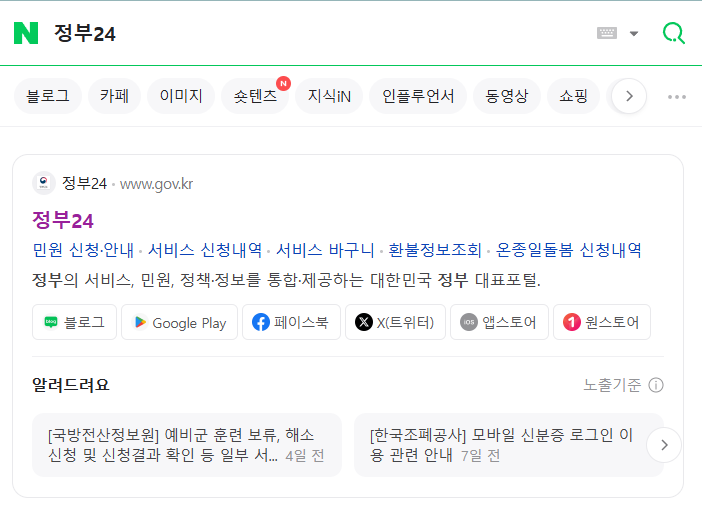Switch to the 동영상 search tab
The image size is (702, 518).
click(507, 96)
